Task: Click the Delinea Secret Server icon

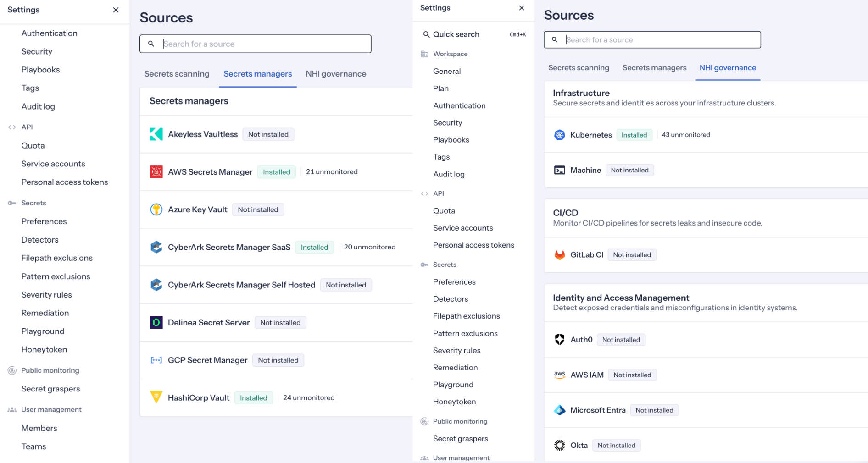Action: (x=156, y=322)
